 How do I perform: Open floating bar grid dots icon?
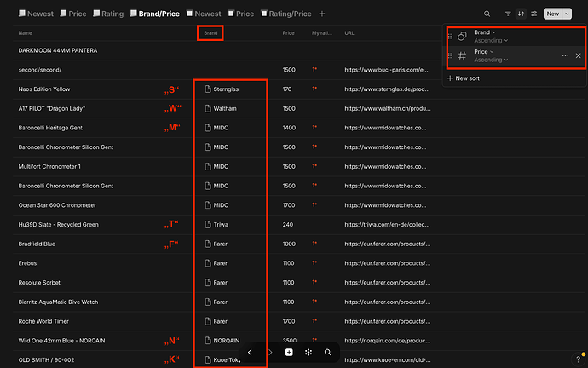coord(308,353)
